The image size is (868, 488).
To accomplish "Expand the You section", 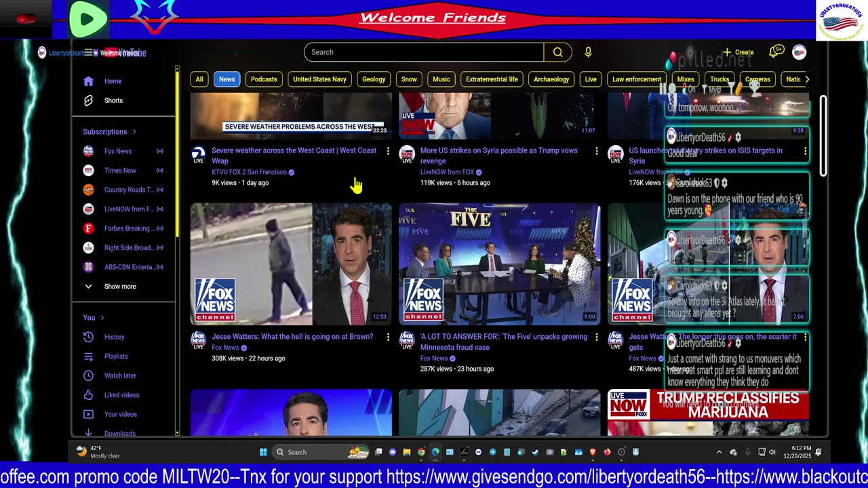I will [94, 317].
